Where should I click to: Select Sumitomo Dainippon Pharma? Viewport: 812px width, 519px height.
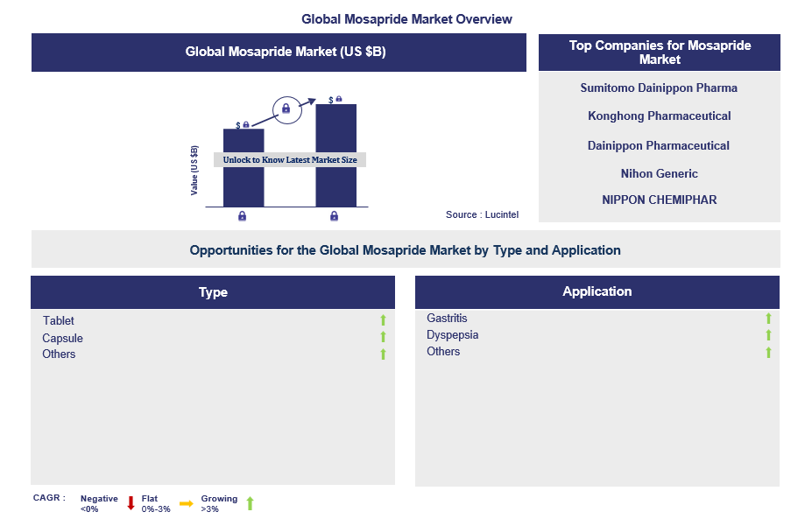point(659,88)
